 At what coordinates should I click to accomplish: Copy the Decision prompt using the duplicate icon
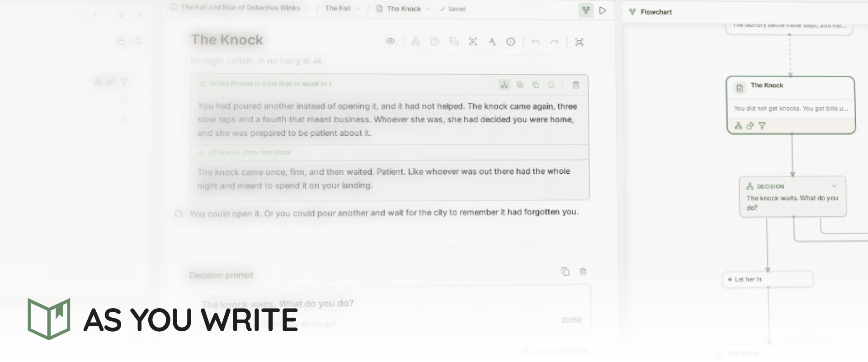565,271
